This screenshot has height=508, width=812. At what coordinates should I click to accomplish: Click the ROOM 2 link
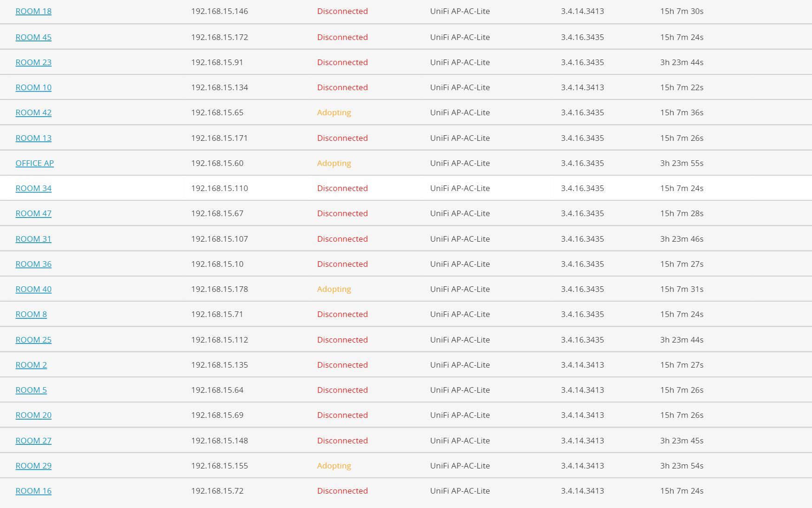31,365
